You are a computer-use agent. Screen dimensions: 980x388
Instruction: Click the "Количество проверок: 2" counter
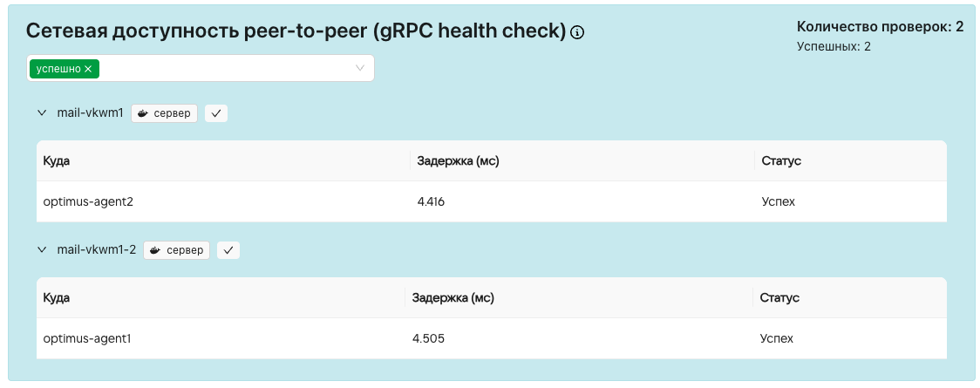pos(880,27)
